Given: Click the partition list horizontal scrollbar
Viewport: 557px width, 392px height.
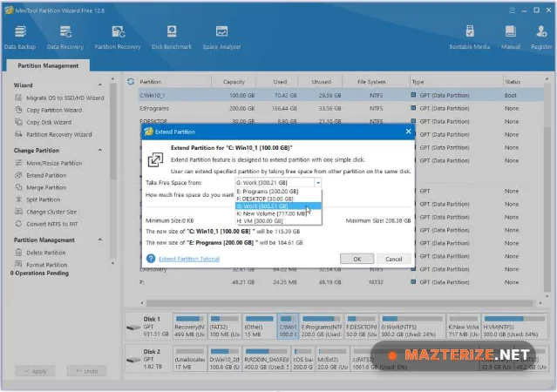Looking at the screenshot, I should point(339,303).
